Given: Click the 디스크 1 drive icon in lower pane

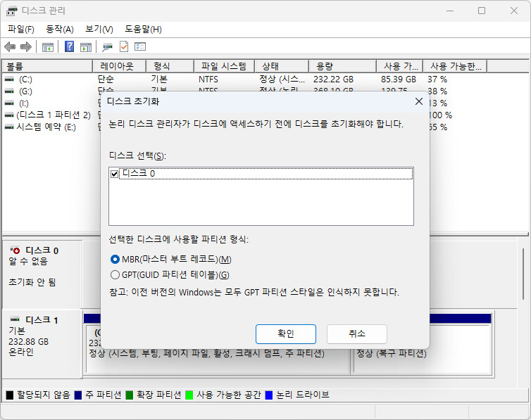Looking at the screenshot, I should click(x=15, y=319).
